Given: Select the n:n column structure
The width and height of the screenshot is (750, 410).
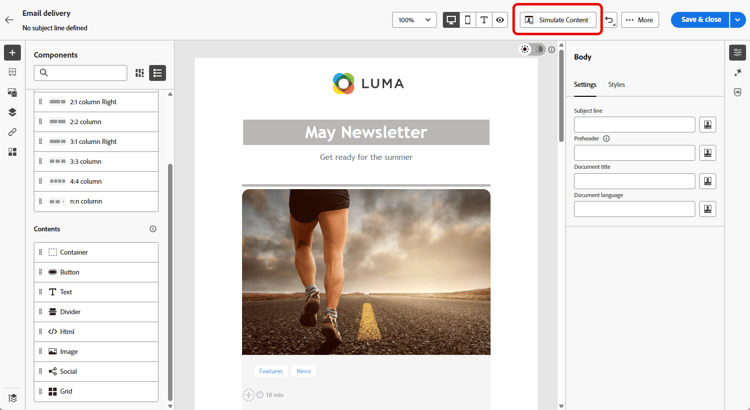Looking at the screenshot, I should (x=96, y=201).
